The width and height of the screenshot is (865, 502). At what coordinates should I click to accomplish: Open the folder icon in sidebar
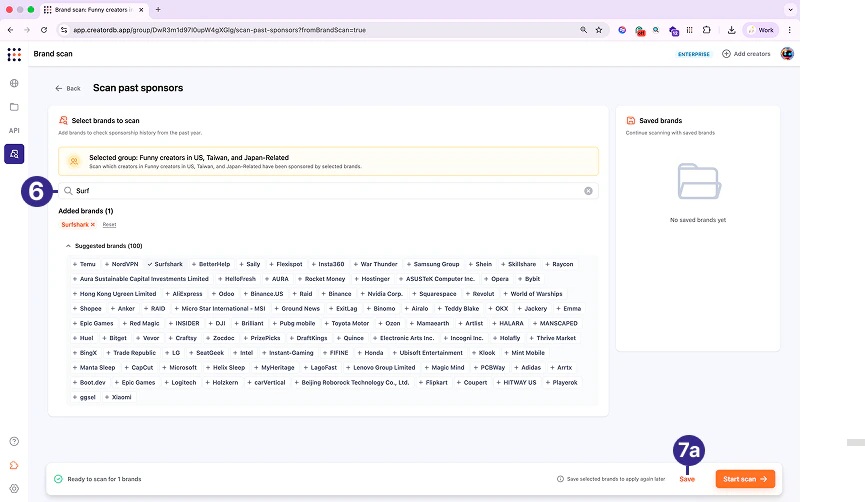coord(14,107)
